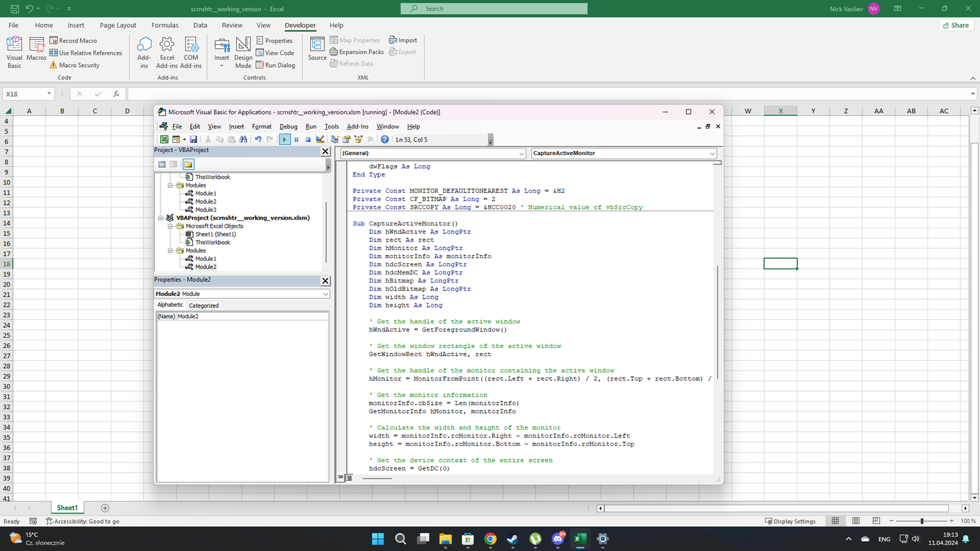Toggle Use Relative References
The width and height of the screenshot is (980, 551).
point(86,53)
